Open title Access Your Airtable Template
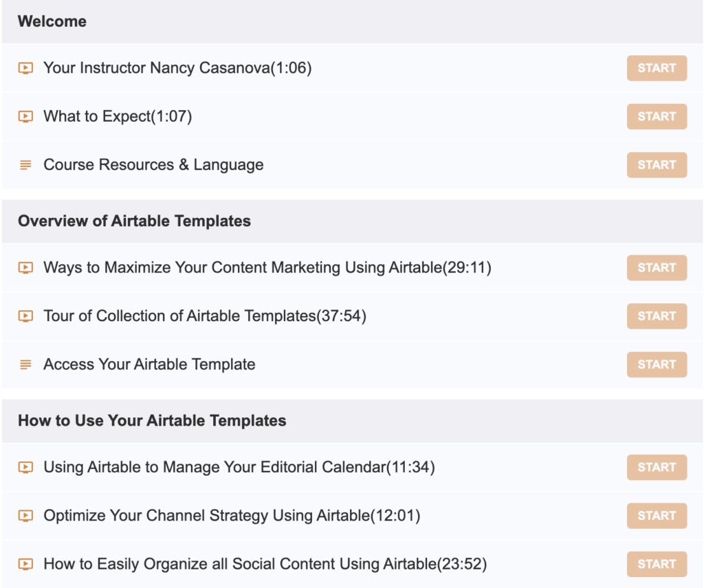 pyautogui.click(x=149, y=364)
